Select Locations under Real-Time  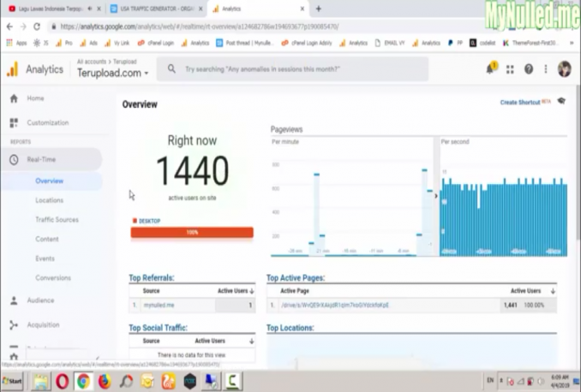pyautogui.click(x=49, y=200)
